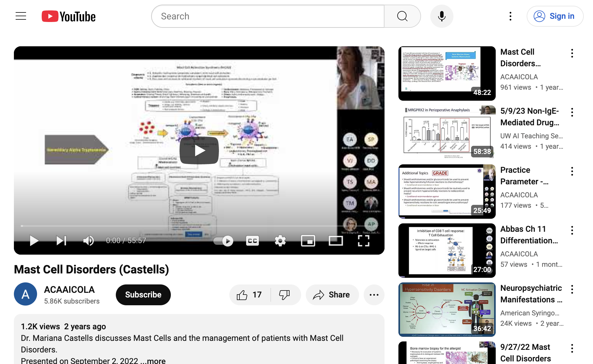Open player settings gear
Screen dimensions: 593x364
point(280,241)
